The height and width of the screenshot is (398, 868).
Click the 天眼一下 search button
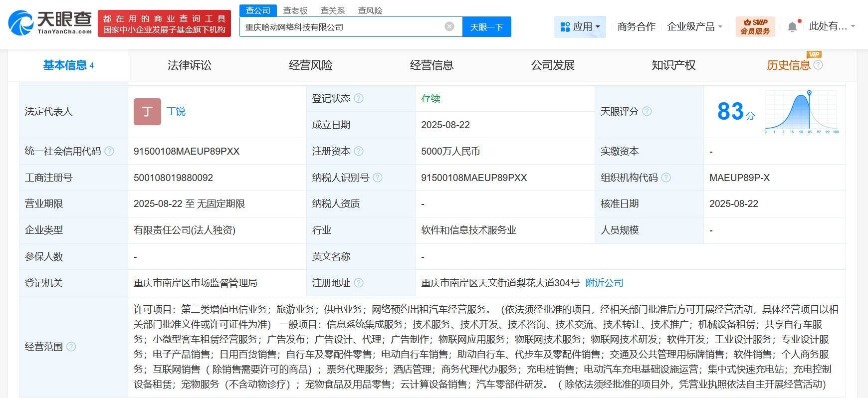tap(487, 27)
